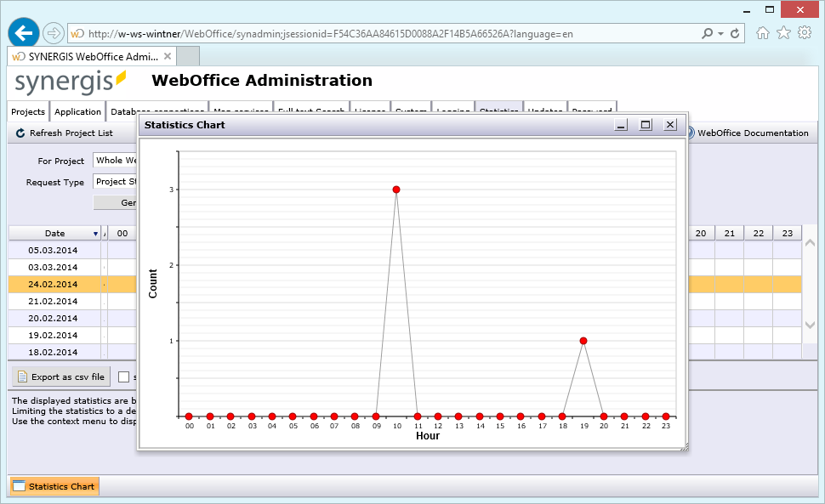Image resolution: width=825 pixels, height=504 pixels.
Task: Open browser favorites via the star icon
Action: click(784, 32)
